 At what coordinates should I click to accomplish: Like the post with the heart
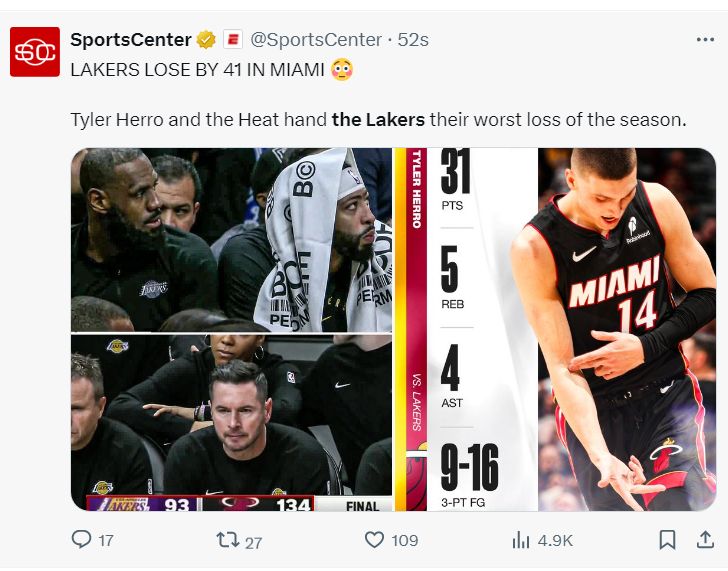(x=375, y=540)
